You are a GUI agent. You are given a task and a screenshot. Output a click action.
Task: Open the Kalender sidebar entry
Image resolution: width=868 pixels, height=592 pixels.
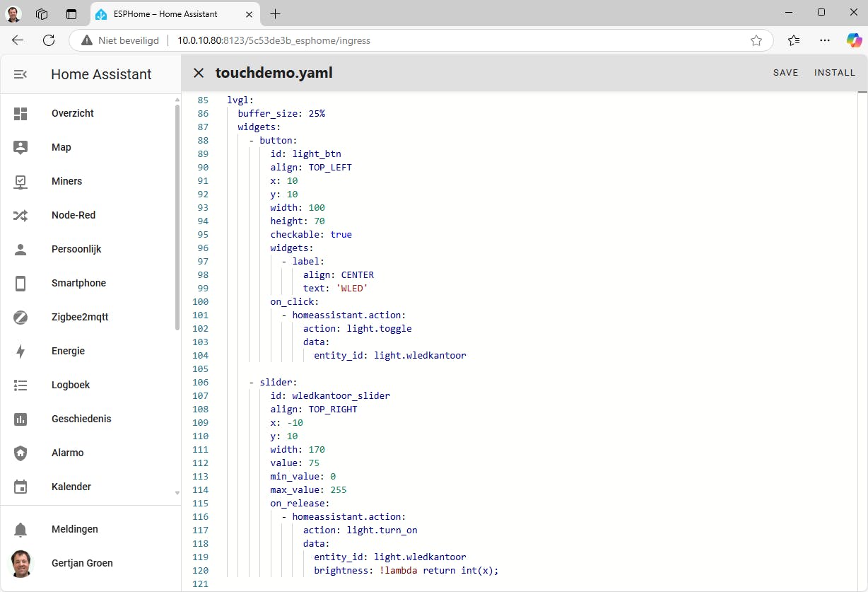click(71, 487)
